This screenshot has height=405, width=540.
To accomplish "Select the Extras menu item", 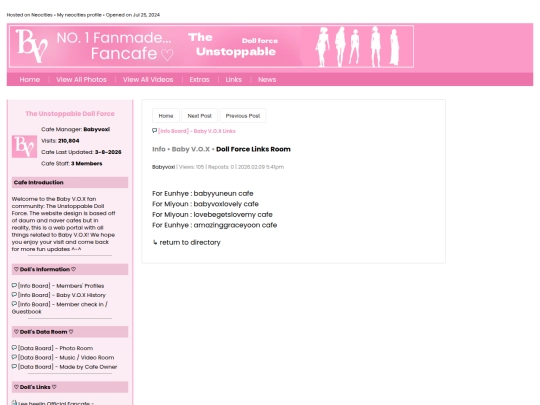I will 199,80.
